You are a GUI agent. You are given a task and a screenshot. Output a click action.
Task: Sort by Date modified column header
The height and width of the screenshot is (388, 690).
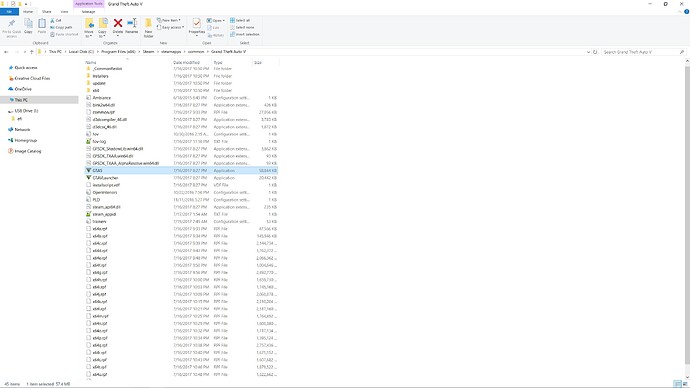point(186,62)
